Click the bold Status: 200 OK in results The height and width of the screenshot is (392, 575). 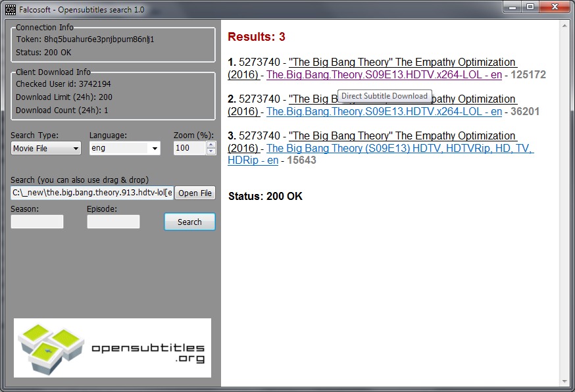coord(265,196)
